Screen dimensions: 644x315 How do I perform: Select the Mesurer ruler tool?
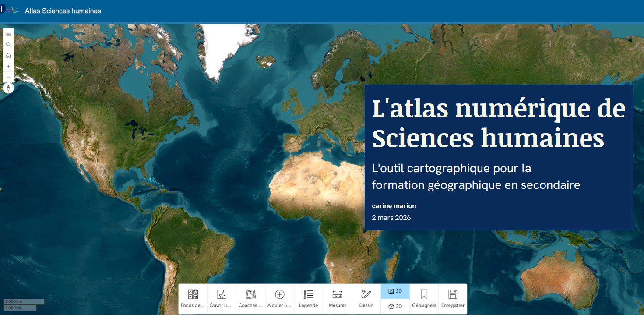coord(337,298)
